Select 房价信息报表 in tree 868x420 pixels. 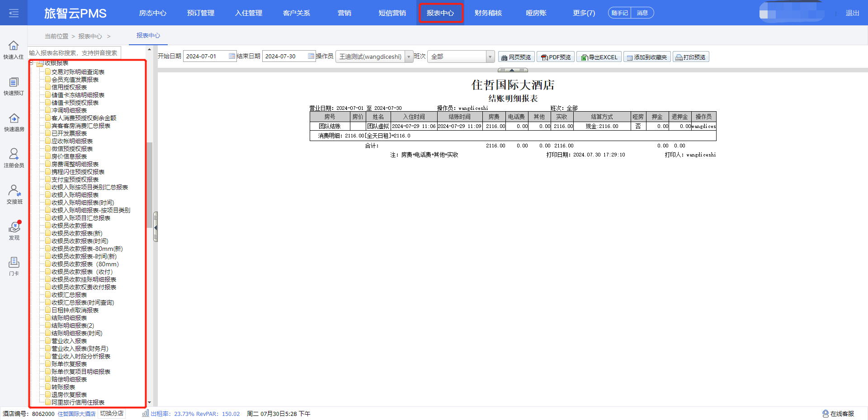coord(69,156)
